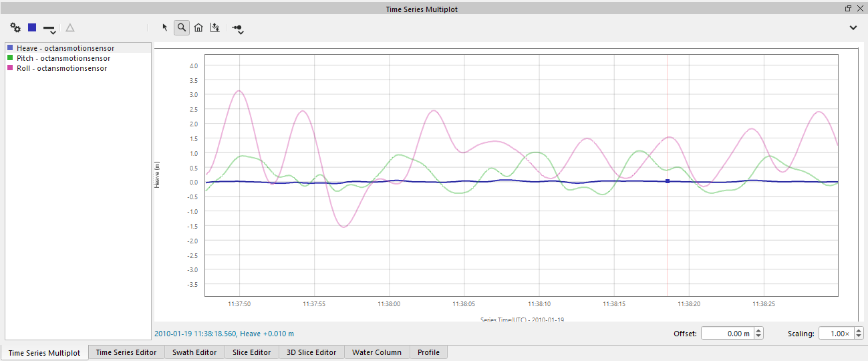868x361 pixels.
Task: Increase Scaling with the up stepper arrow
Action: pos(859,330)
